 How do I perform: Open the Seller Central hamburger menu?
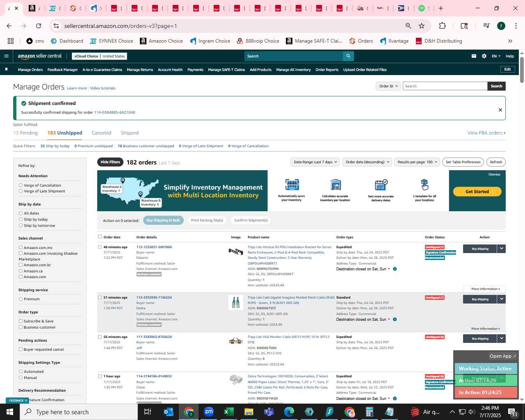6,56
